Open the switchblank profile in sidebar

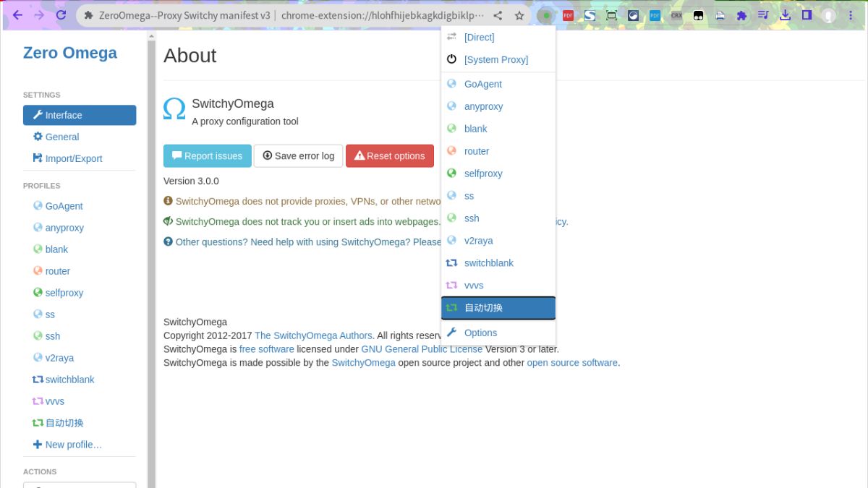click(x=80, y=380)
